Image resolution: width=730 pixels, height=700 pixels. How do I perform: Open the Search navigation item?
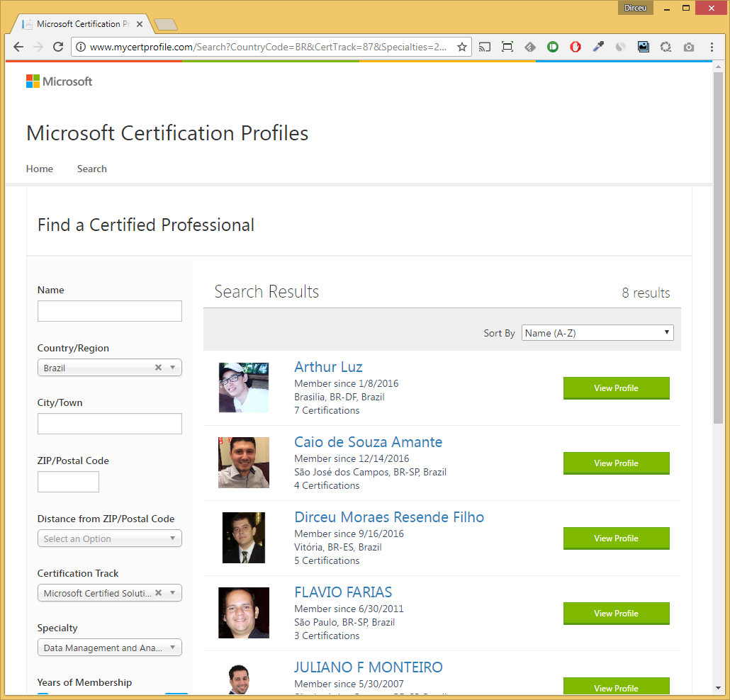click(x=91, y=169)
